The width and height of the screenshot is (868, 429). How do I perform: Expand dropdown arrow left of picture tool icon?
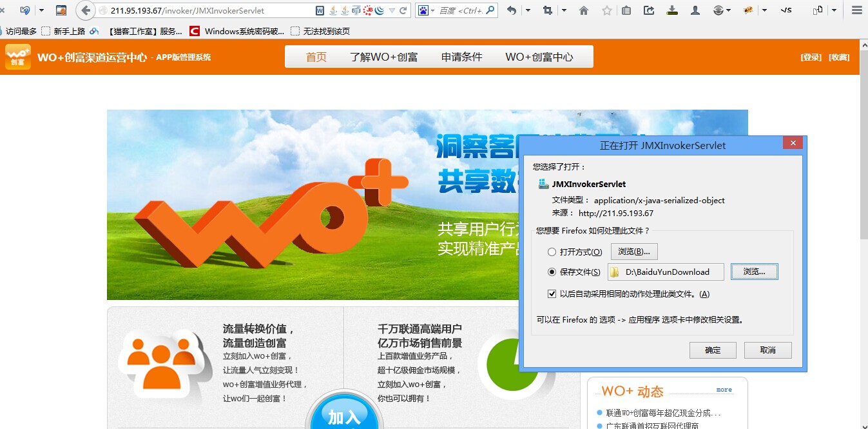(42, 10)
